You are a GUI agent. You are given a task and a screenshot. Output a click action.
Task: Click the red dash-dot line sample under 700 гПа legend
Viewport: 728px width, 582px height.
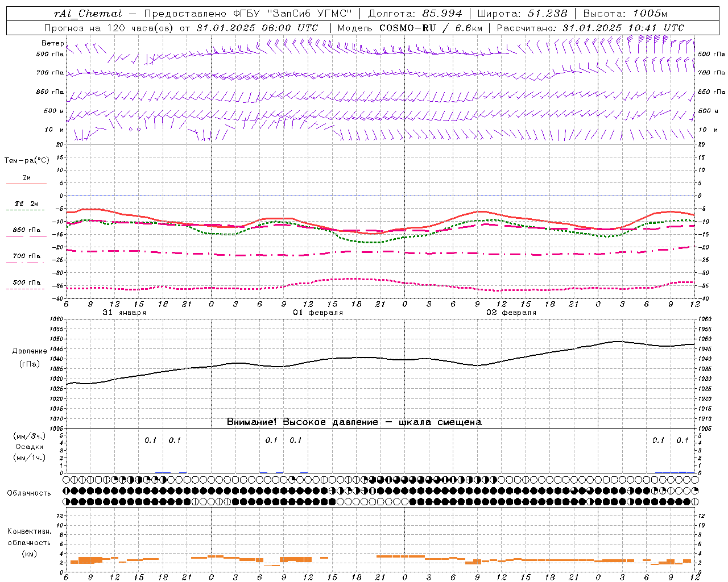coord(26,263)
